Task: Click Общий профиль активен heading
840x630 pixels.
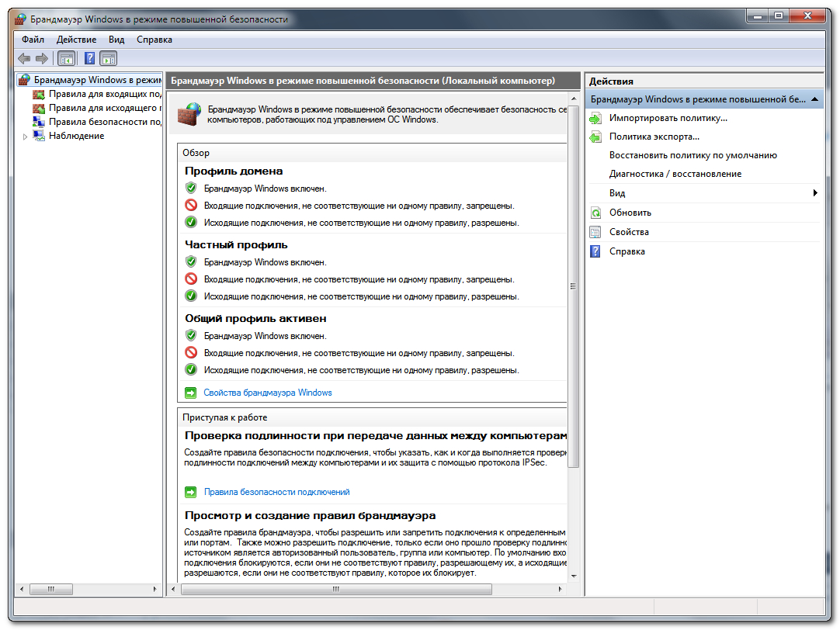Action: [255, 319]
